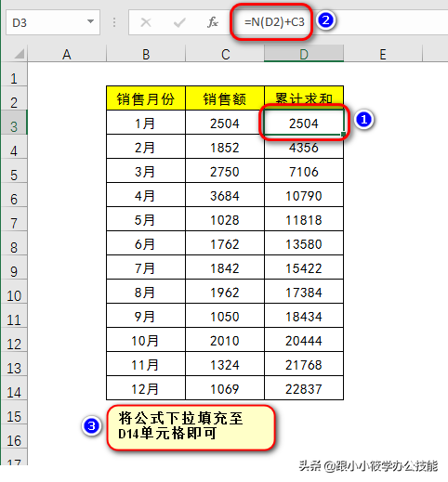Screen dimensions: 448x482
Task: Select sales cell with value 1762
Action: point(225,243)
